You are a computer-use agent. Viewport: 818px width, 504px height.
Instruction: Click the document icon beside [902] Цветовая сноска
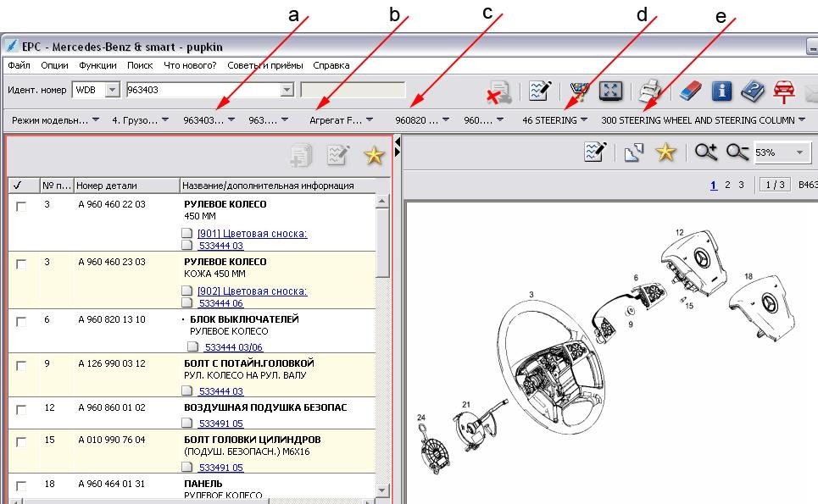[186, 291]
